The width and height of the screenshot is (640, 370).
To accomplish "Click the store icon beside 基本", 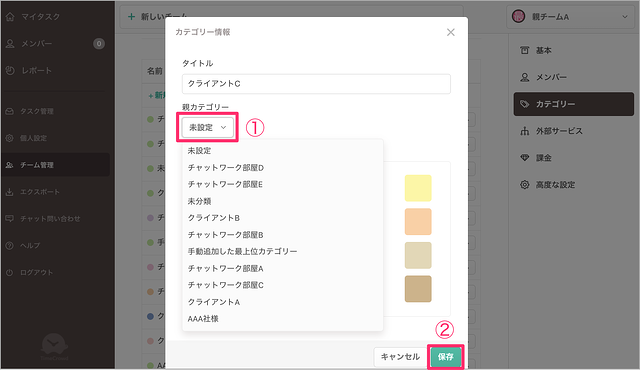I will pyautogui.click(x=524, y=50).
